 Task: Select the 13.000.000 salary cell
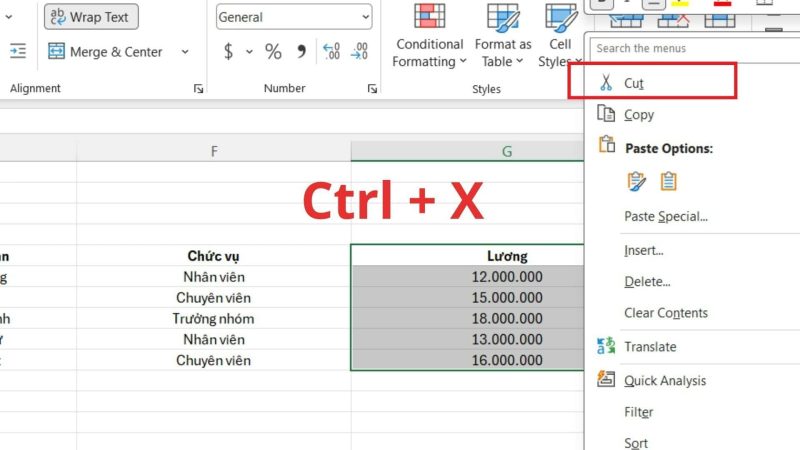pos(467,339)
